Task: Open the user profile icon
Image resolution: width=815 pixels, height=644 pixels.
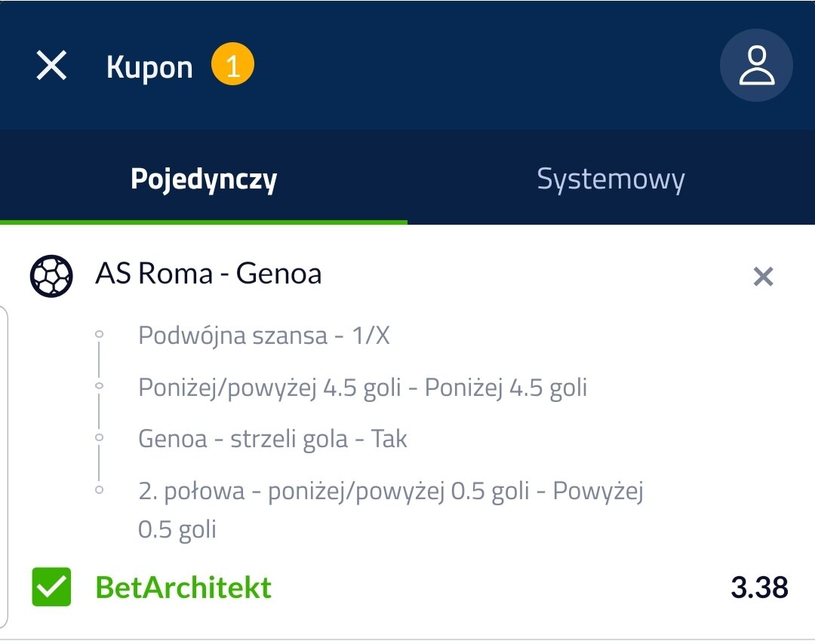Action: tap(756, 66)
